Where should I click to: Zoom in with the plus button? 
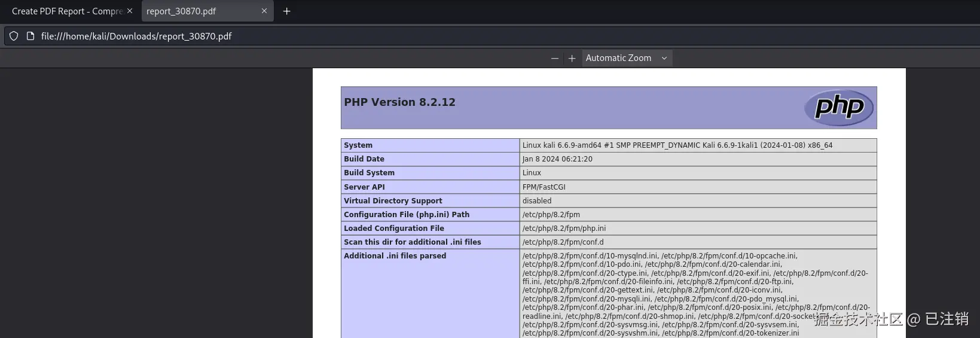[x=572, y=58]
